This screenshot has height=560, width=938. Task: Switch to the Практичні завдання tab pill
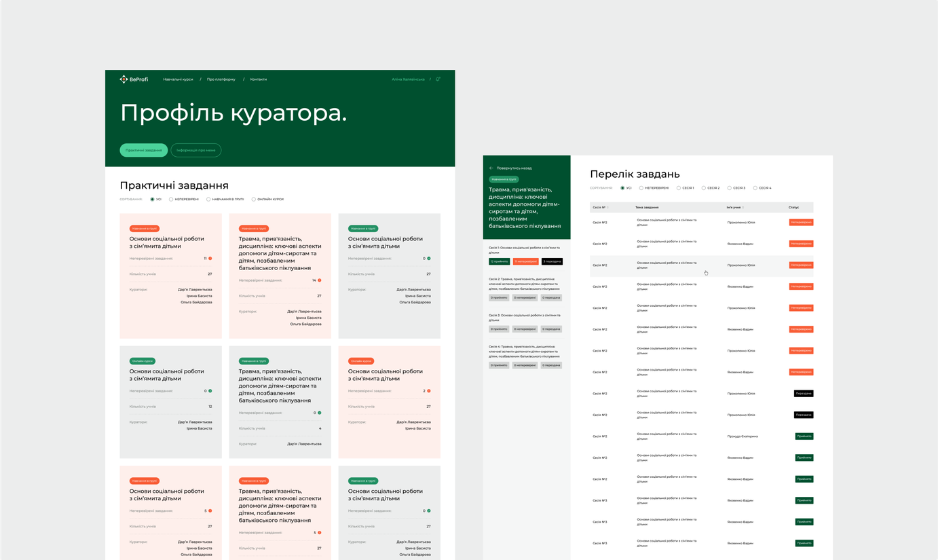point(144,150)
